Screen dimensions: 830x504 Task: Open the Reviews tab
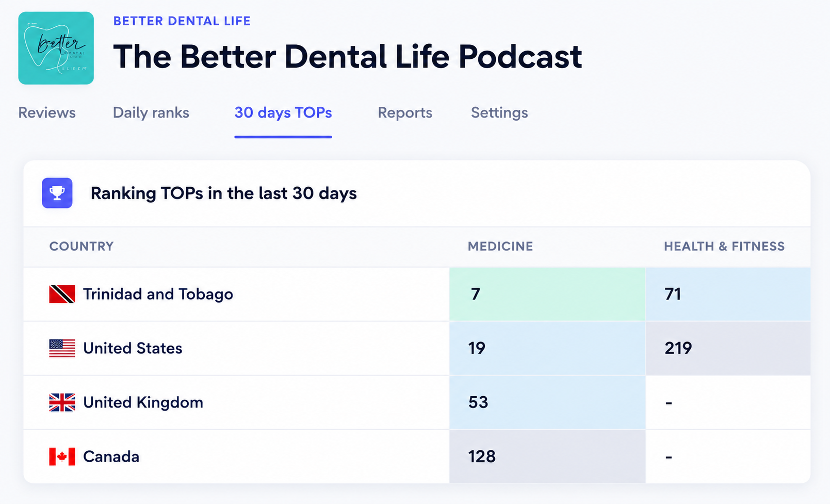[x=47, y=112]
